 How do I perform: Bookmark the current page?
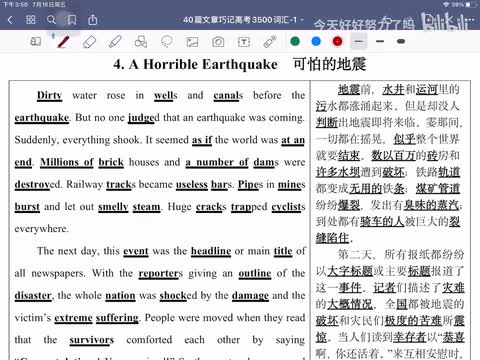click(x=72, y=20)
